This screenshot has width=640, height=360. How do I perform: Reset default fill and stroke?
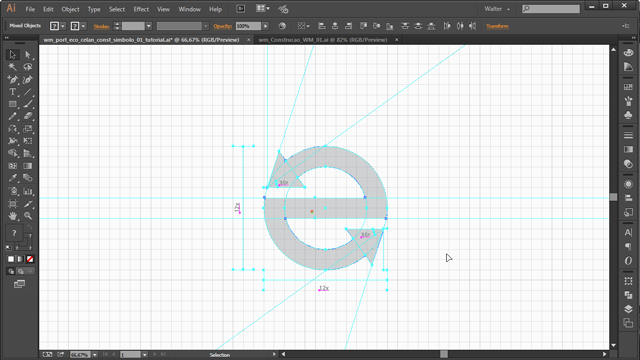point(9,247)
